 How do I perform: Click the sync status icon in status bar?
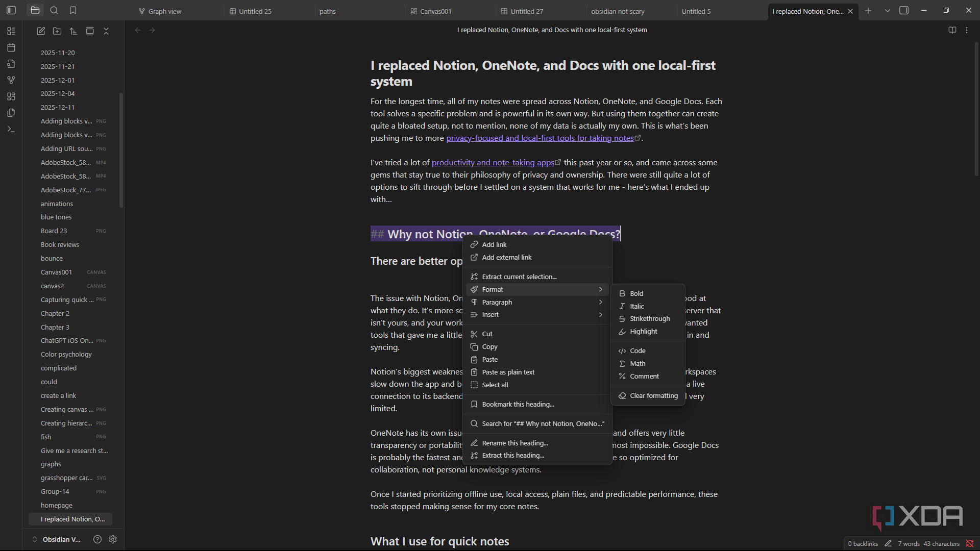click(970, 544)
